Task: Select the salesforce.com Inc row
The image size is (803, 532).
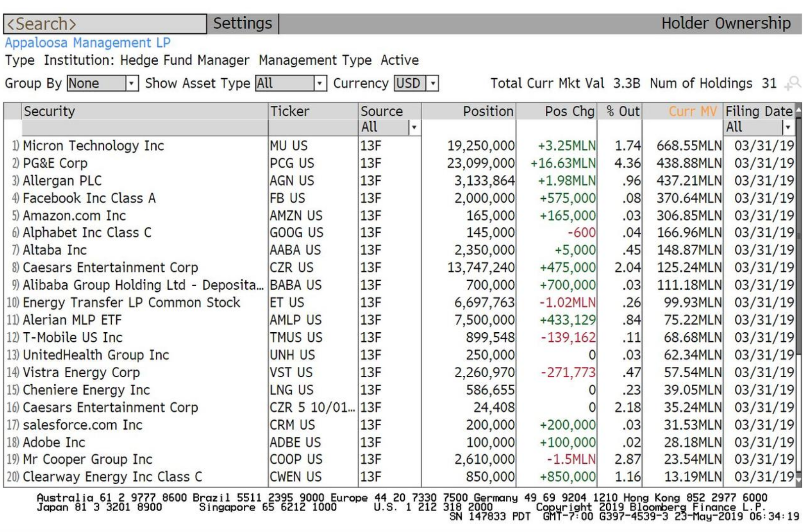Action: [x=401, y=425]
